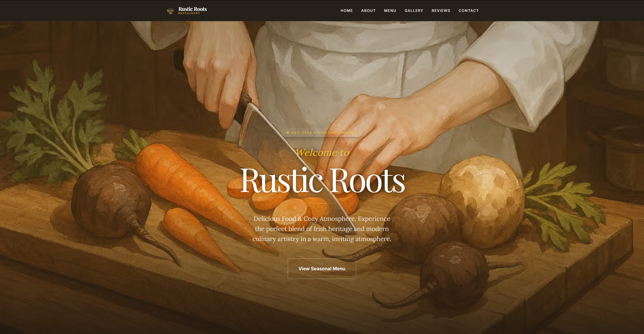Click the 'Delicious Food & Cozy Atmosphere' paragraph

322,229
